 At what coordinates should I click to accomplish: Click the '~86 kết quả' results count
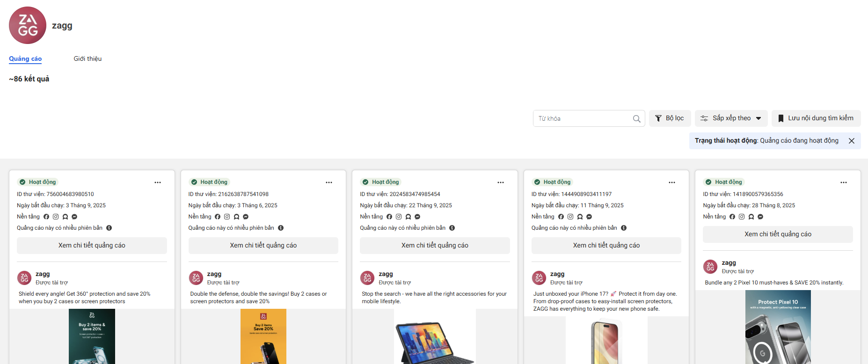29,79
